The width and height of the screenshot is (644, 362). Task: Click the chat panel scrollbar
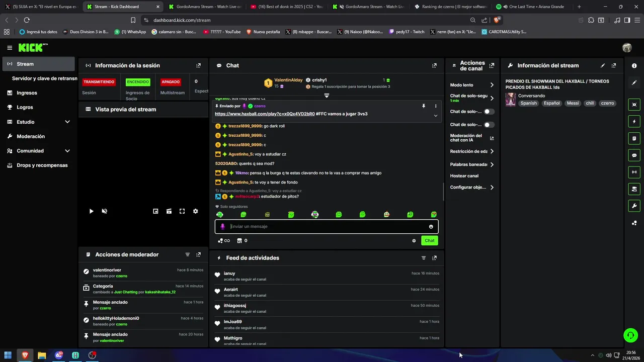tap(443, 191)
